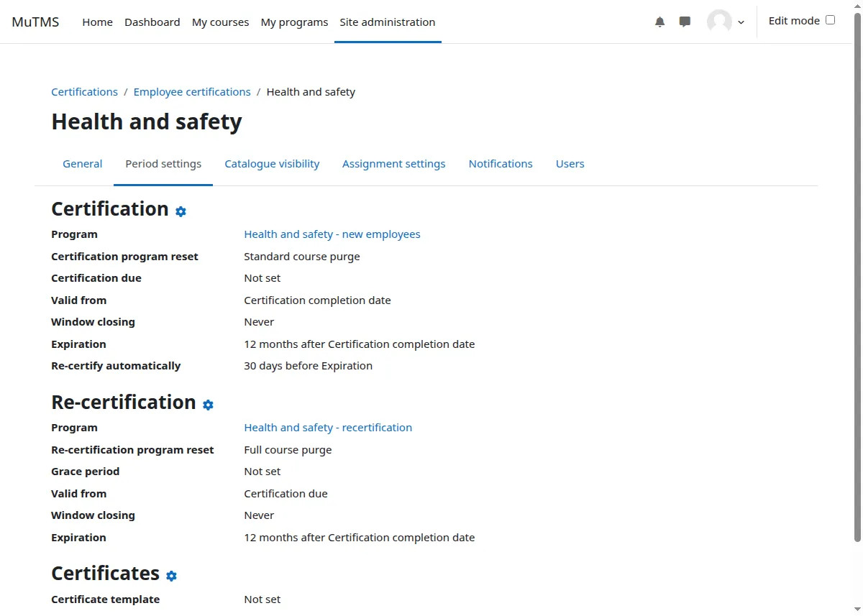Click the Certificates settings gear icon

pyautogui.click(x=171, y=576)
